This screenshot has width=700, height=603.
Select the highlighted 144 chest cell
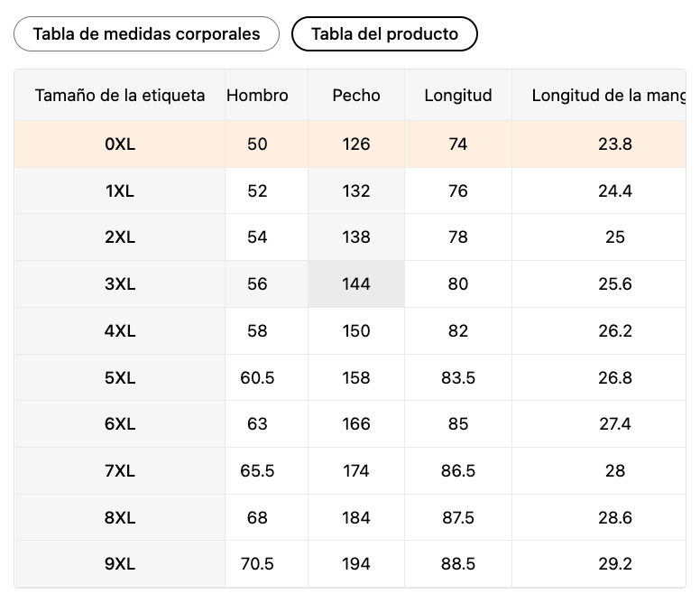click(x=356, y=283)
